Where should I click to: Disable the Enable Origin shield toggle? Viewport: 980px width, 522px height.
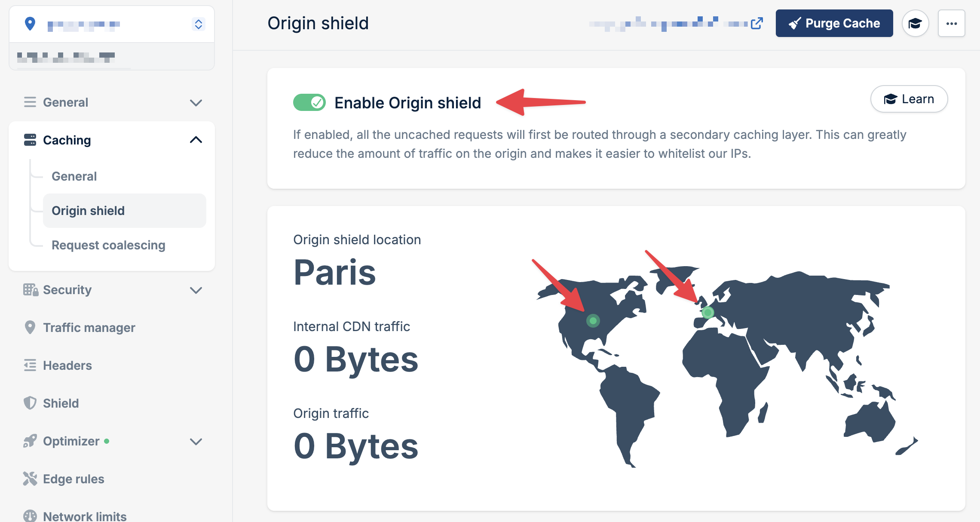309,102
